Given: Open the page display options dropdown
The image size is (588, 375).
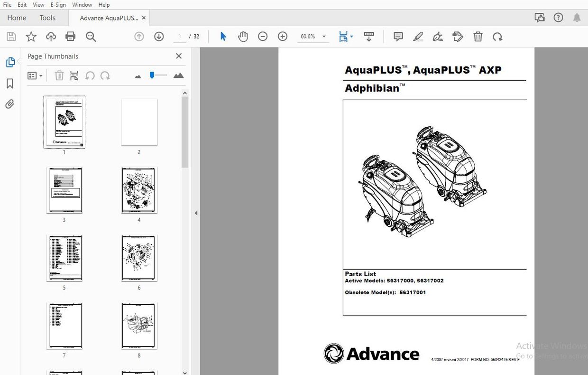Looking at the screenshot, I should [x=351, y=37].
